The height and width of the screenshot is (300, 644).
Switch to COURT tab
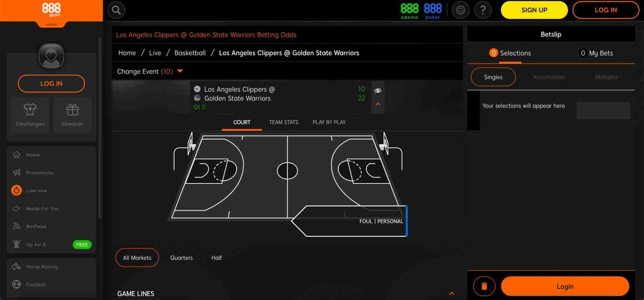[242, 122]
